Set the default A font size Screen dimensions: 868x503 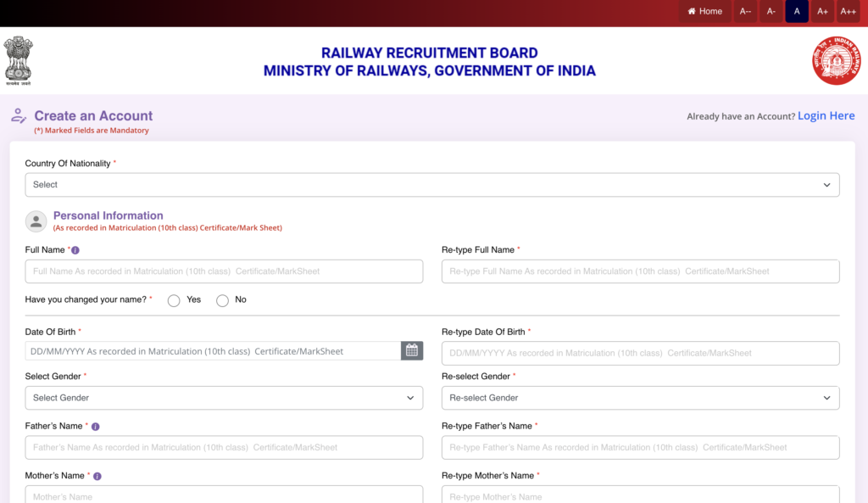(797, 11)
